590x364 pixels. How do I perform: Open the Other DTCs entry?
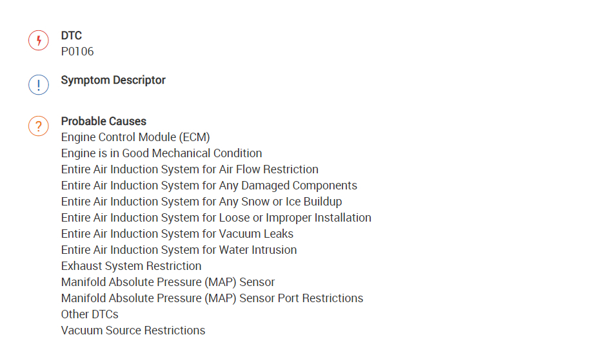tap(90, 314)
